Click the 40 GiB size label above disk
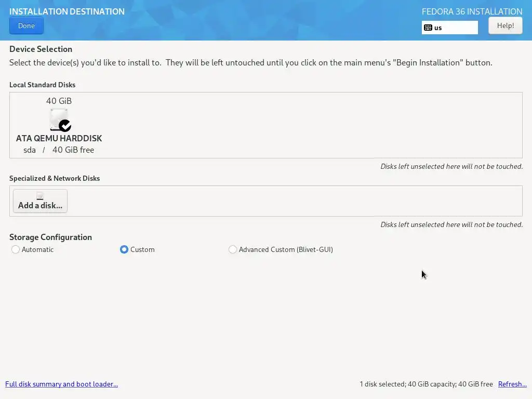 coord(59,101)
